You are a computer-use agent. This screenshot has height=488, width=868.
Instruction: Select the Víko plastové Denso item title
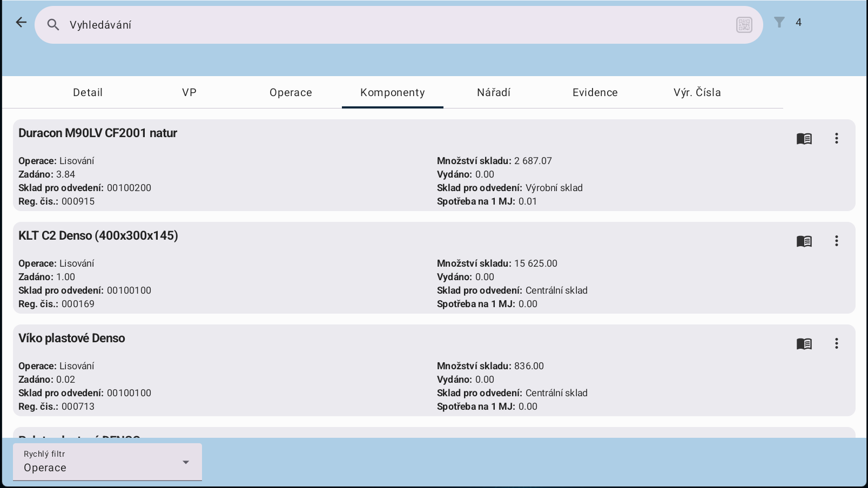coord(72,338)
